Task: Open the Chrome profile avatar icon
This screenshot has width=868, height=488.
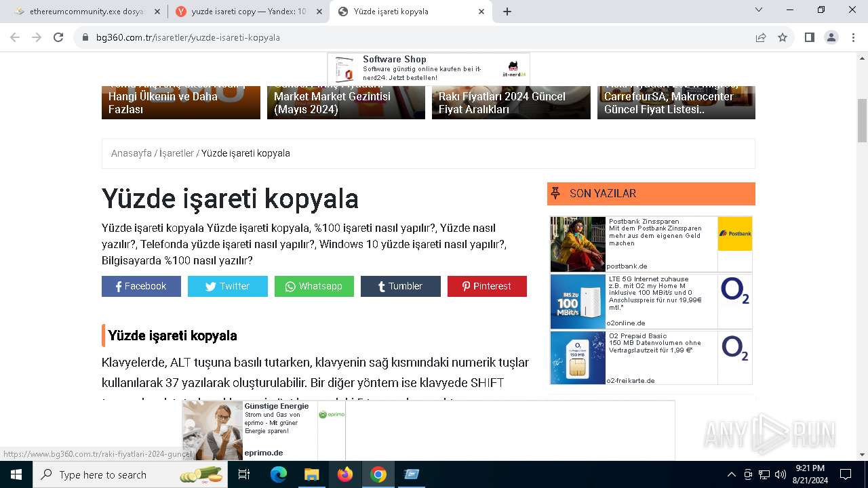Action: [x=831, y=37]
